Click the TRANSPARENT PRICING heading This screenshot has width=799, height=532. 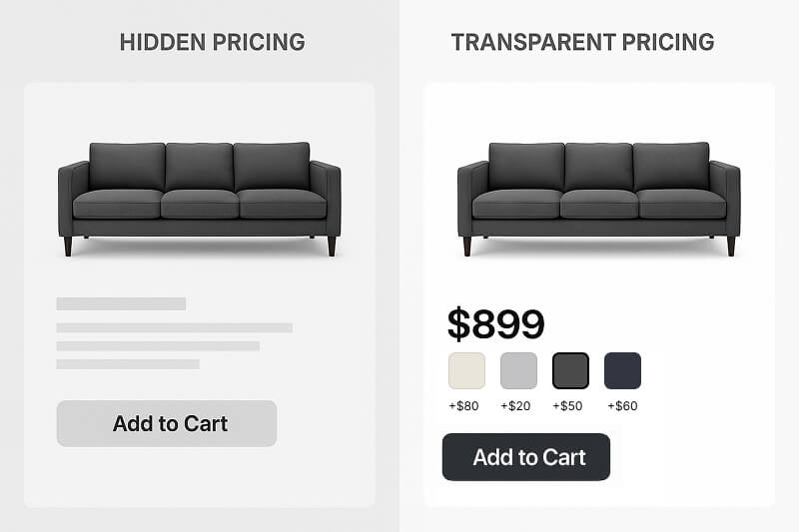tap(582, 42)
